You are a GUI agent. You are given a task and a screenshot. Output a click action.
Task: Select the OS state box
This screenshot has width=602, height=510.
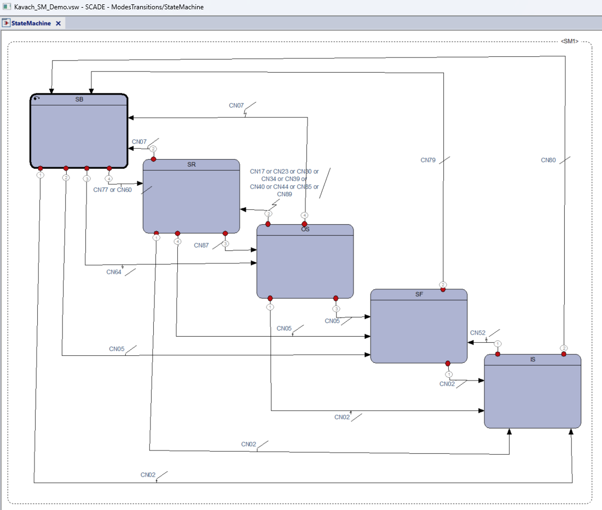[x=305, y=262]
